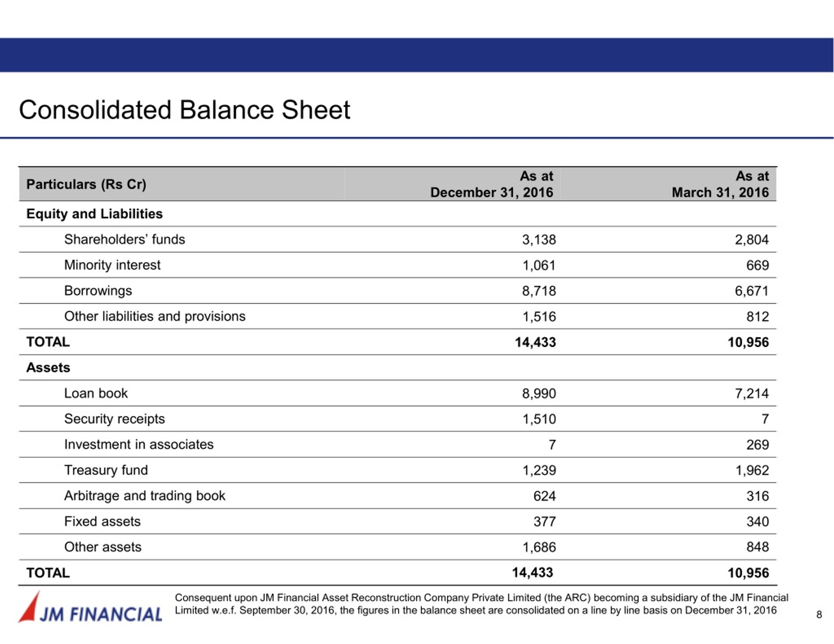Image resolution: width=834 pixels, height=644 pixels.
Task: Select 'Other liabilities and provisions' label
Action: pos(155,316)
